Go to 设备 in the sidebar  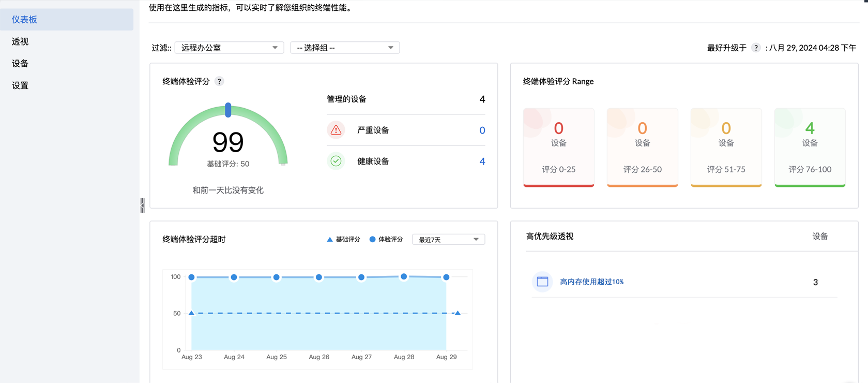click(x=20, y=64)
